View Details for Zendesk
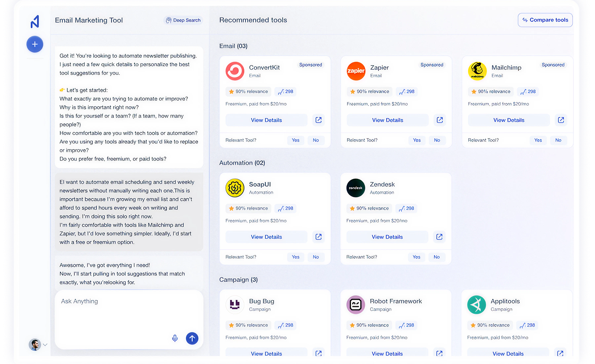Viewport: 595px width, 364px height. click(x=387, y=237)
